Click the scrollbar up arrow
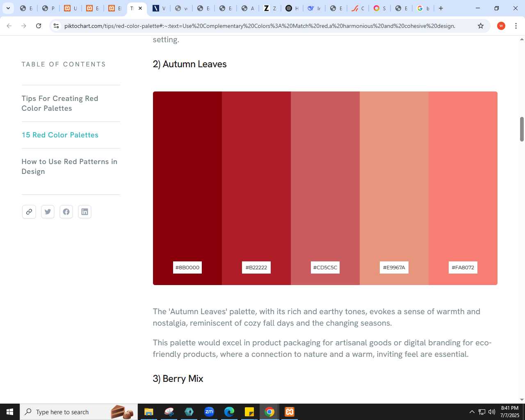The width and height of the screenshot is (525, 420). click(522, 39)
